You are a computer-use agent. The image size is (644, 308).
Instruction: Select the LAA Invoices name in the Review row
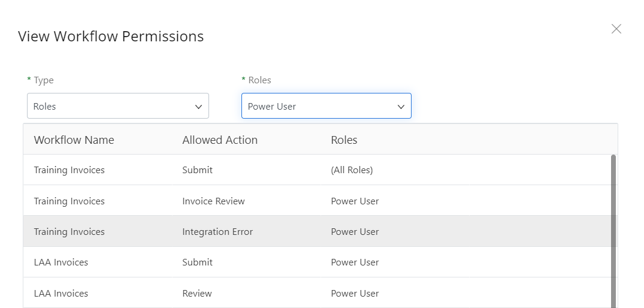[61, 294]
